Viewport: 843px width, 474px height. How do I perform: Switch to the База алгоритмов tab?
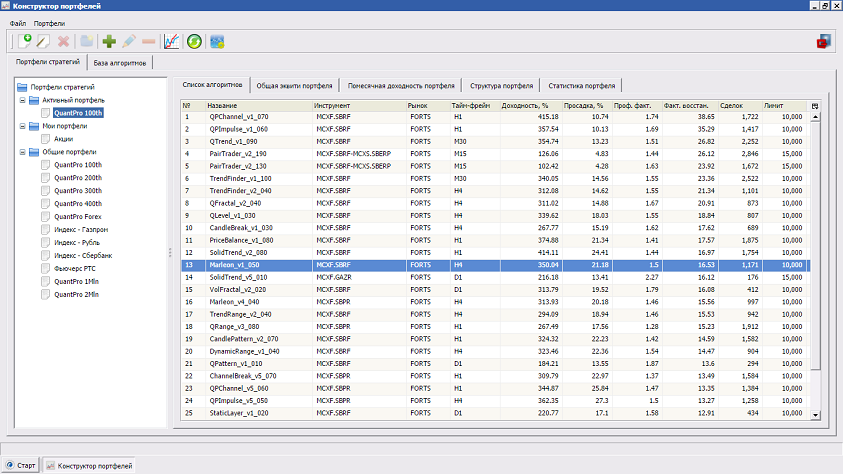pos(120,63)
